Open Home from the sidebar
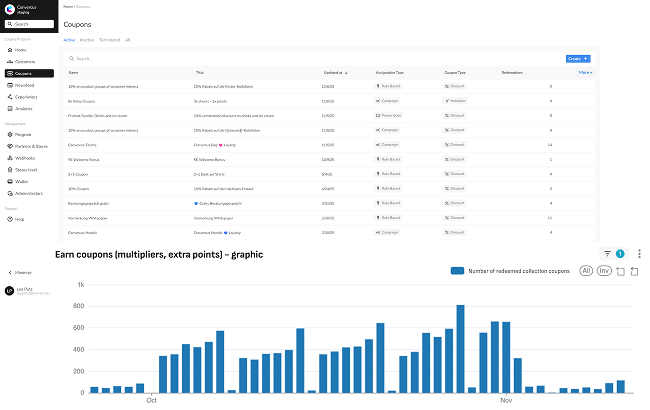This screenshot has width=650, height=410. click(x=20, y=50)
